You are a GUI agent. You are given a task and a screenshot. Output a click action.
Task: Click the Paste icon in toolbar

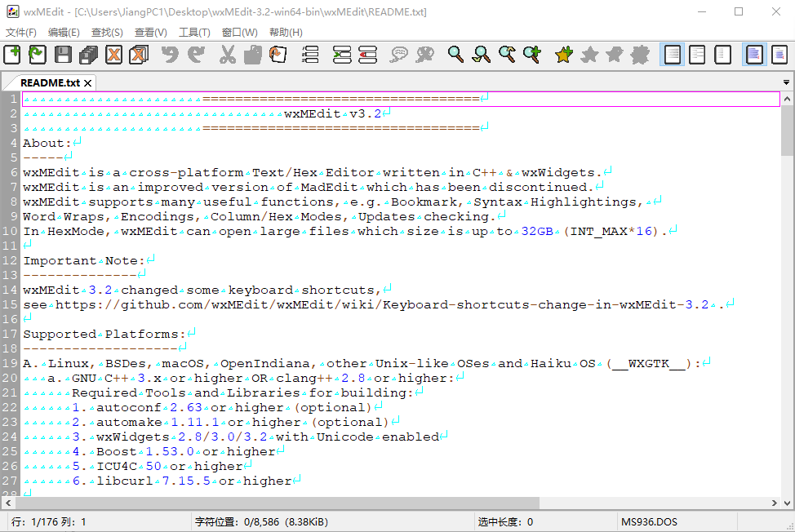pyautogui.click(x=278, y=54)
